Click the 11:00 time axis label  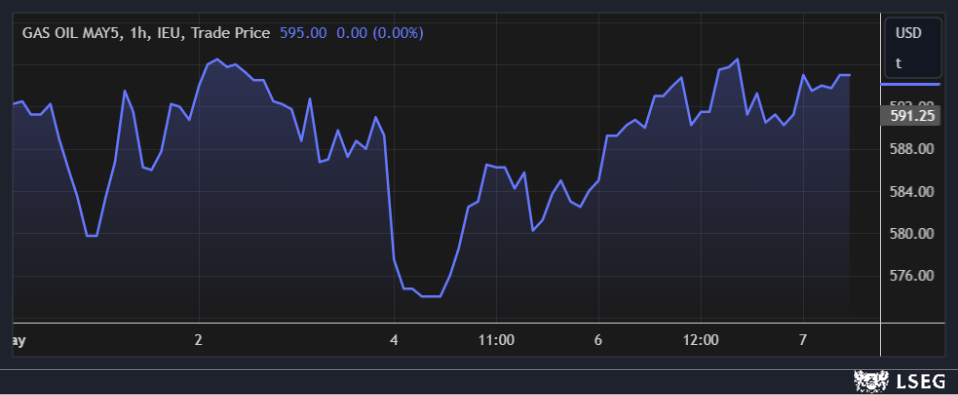496,340
